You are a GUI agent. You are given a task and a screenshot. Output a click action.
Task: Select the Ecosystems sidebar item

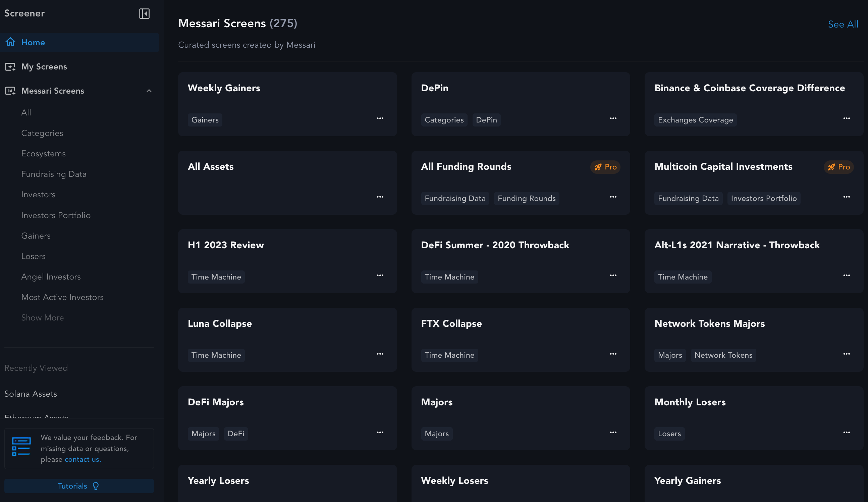pyautogui.click(x=43, y=154)
